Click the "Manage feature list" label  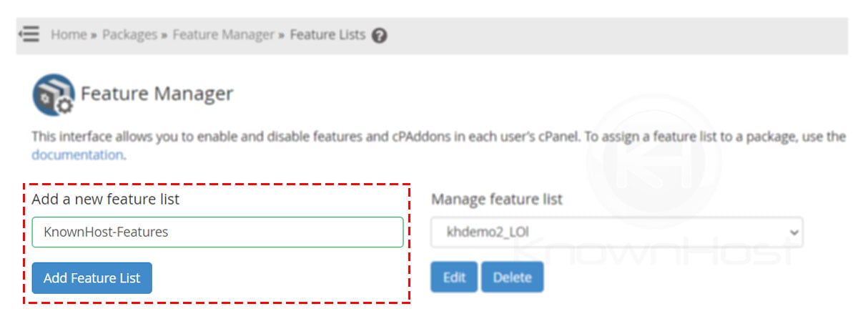point(497,200)
